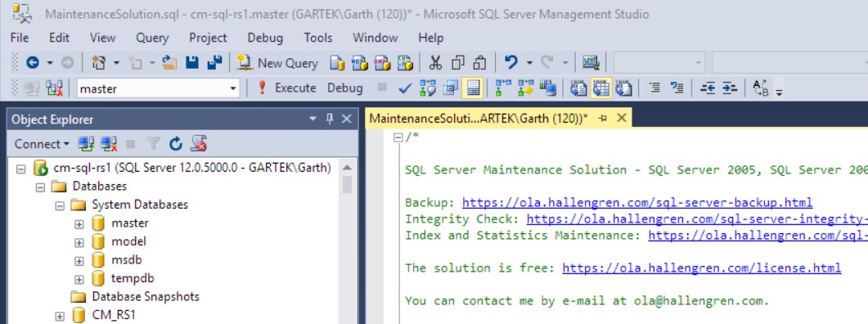The image size is (868, 324).
Task: Click the Analysis Services XMLA Query icon
Action: coord(405,64)
